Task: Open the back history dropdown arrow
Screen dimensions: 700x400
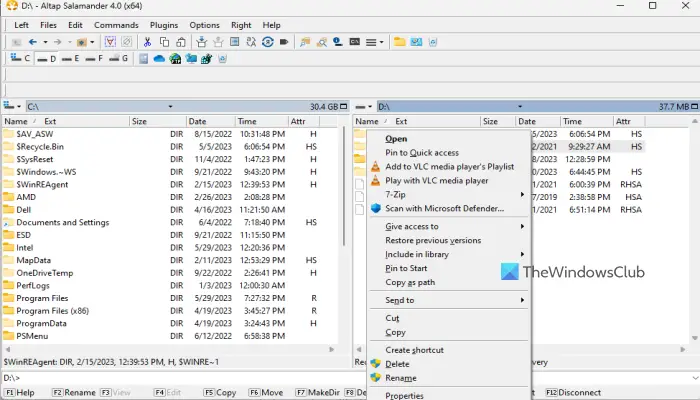Action: point(45,42)
